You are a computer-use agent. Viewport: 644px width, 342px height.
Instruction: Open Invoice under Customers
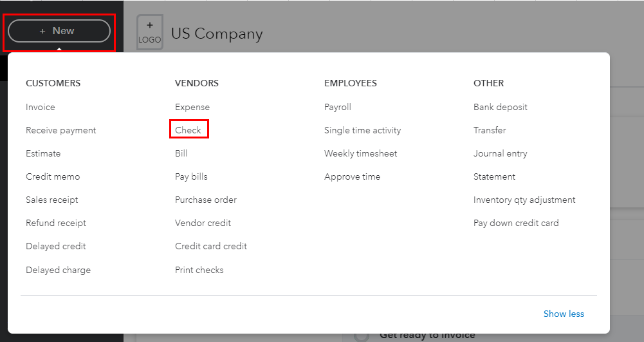pyautogui.click(x=41, y=108)
